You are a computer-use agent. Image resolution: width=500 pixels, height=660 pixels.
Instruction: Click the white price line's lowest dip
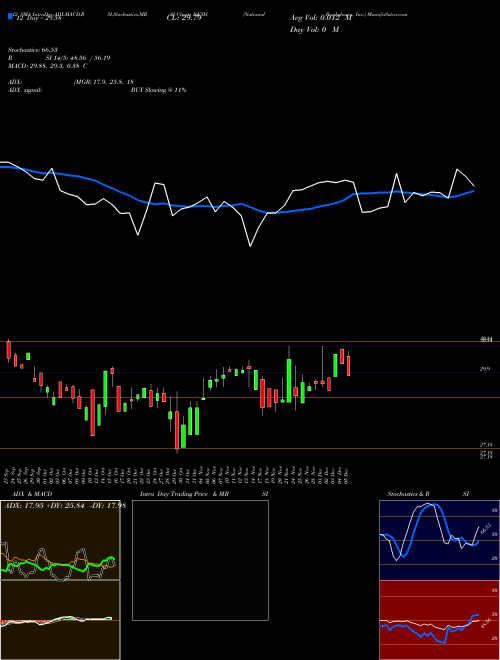pos(250,245)
